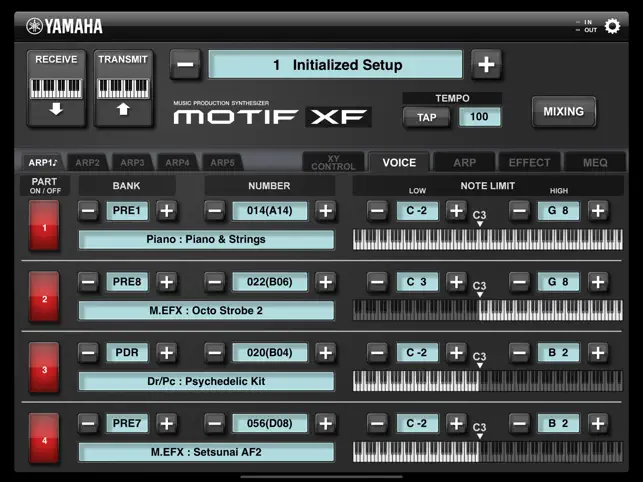Select the ARP2 tab
The image size is (643, 482).
[x=88, y=163]
